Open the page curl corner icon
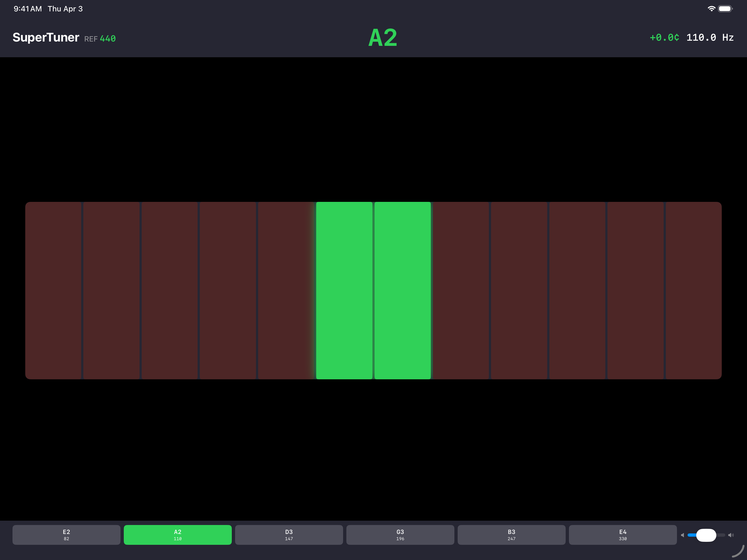This screenshot has height=560, width=747. pos(738,551)
